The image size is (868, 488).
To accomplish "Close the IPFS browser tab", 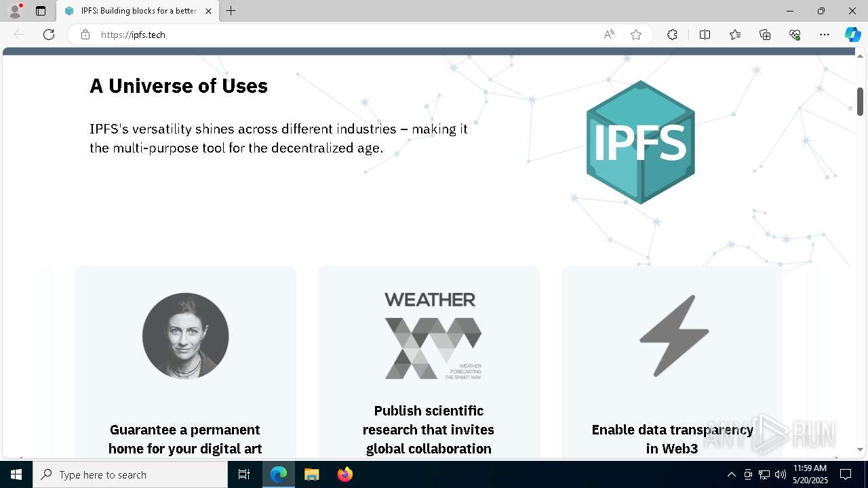I will click(x=208, y=11).
